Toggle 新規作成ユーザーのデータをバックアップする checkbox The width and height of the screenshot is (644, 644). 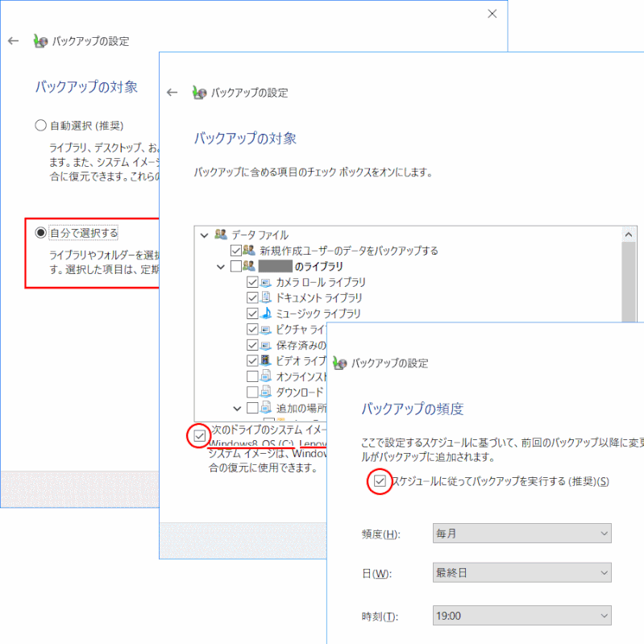[x=235, y=250]
